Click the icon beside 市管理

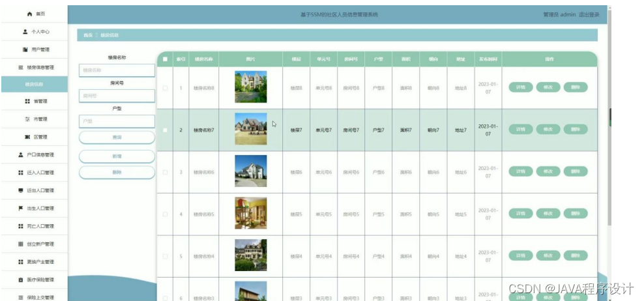tap(27, 119)
